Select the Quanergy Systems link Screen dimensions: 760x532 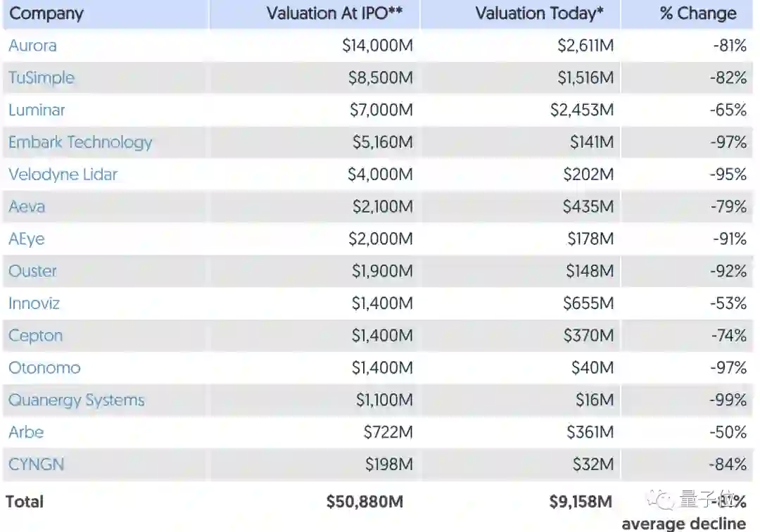(77, 400)
